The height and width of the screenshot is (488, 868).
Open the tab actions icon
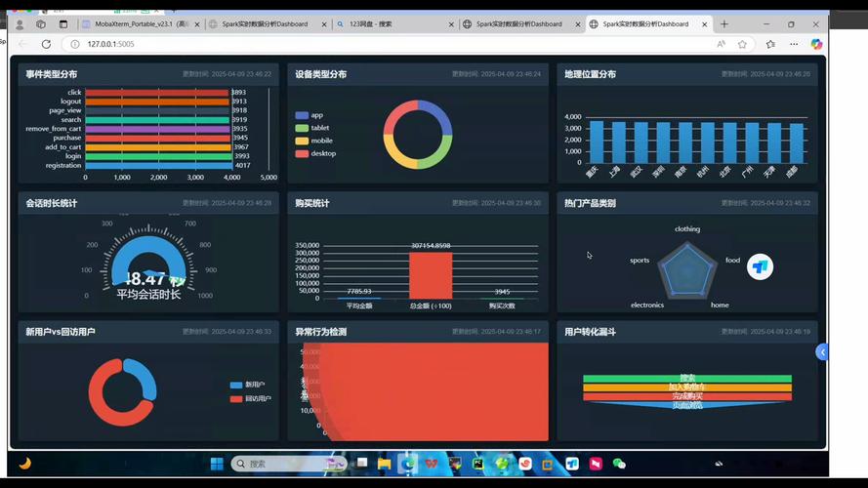coord(63,24)
